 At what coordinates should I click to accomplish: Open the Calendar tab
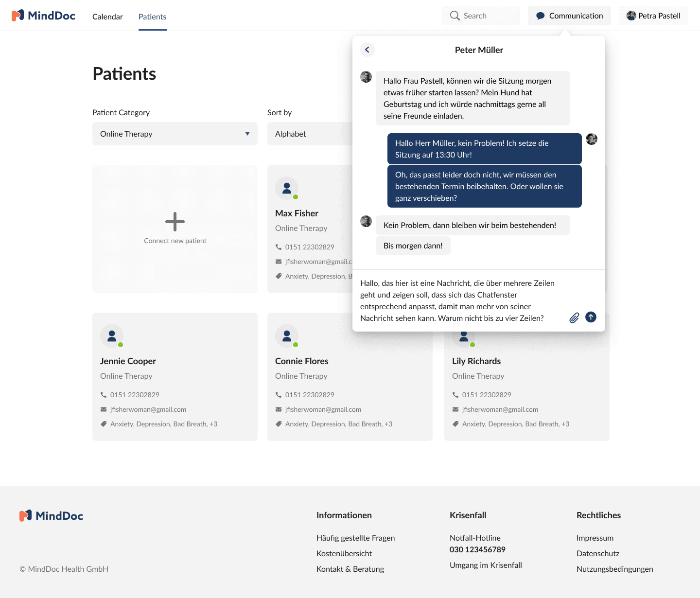[107, 17]
